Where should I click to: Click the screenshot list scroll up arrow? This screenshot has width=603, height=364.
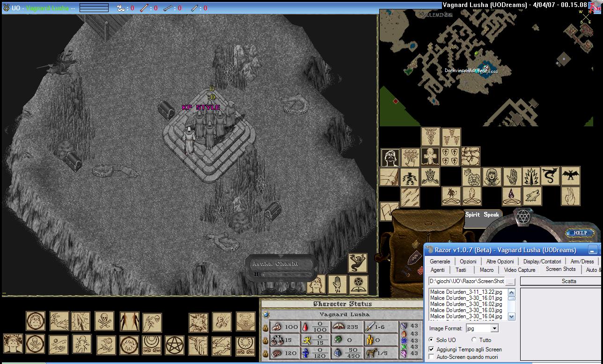(x=512, y=292)
